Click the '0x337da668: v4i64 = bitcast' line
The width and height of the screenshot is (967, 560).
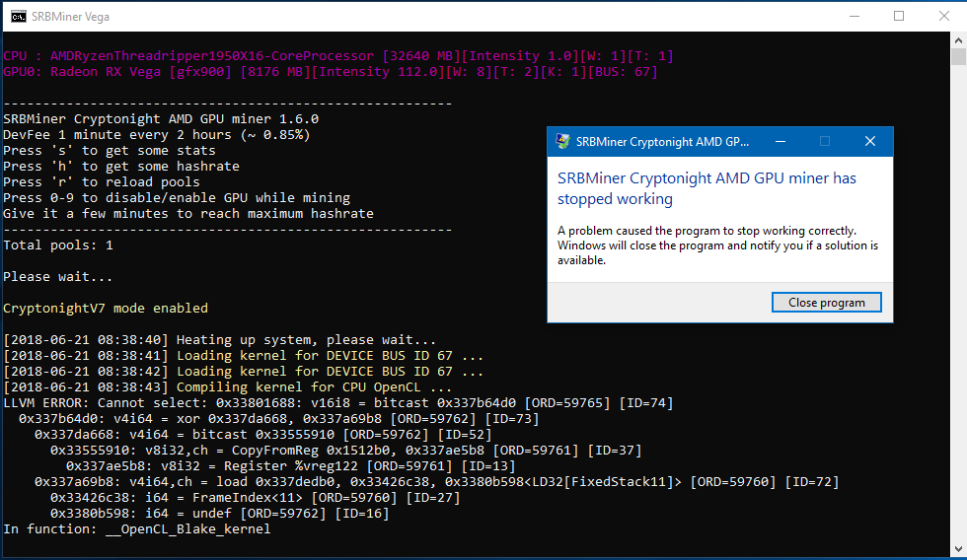[263, 435]
